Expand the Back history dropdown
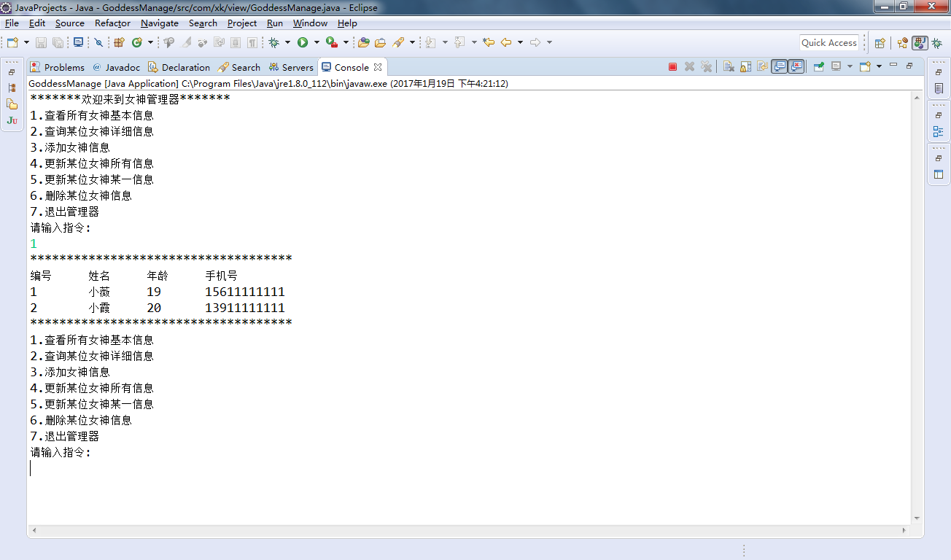 click(520, 42)
